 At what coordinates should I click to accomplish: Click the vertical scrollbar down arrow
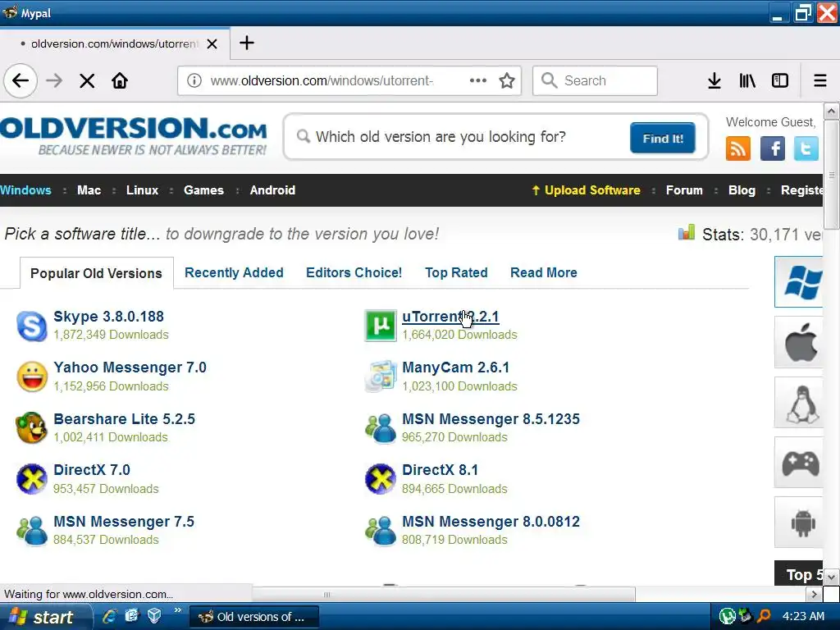(x=832, y=577)
